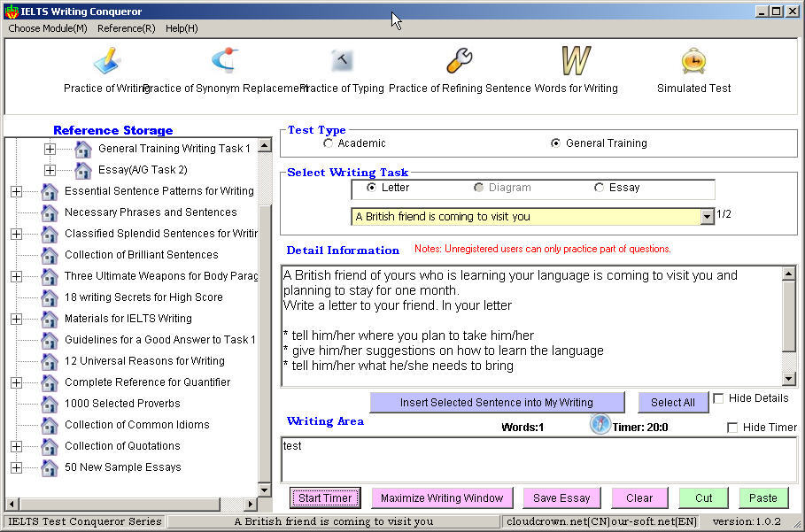
Task: Tick the Hide Details checkbox
Action: click(718, 398)
